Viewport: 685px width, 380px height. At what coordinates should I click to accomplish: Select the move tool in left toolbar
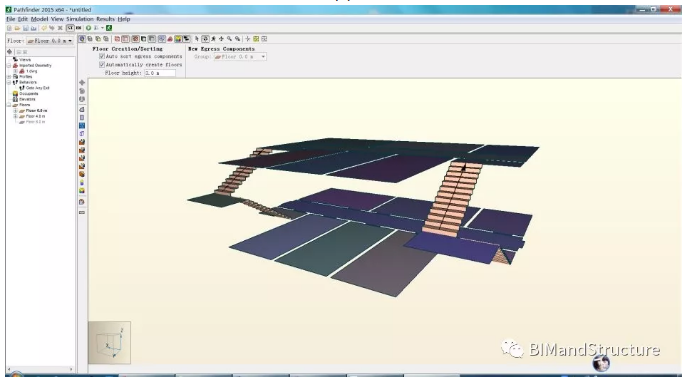(82, 83)
